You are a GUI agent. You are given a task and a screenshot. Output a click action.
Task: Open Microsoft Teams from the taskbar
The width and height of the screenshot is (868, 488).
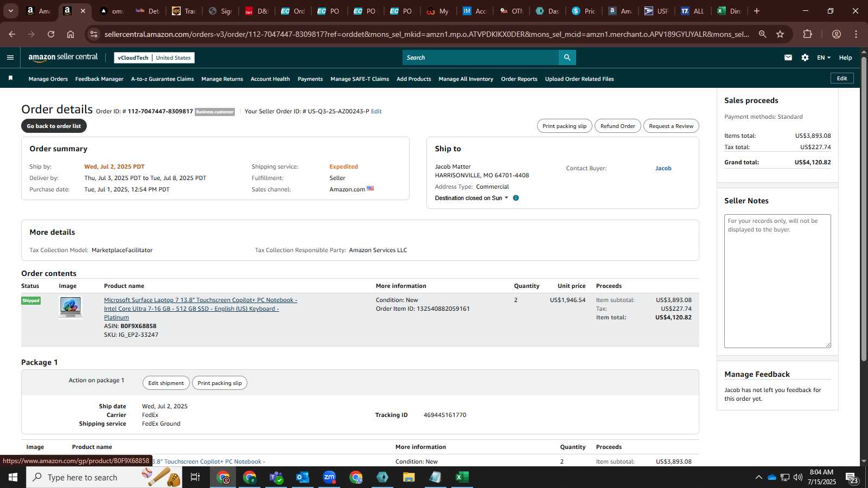[276, 477]
